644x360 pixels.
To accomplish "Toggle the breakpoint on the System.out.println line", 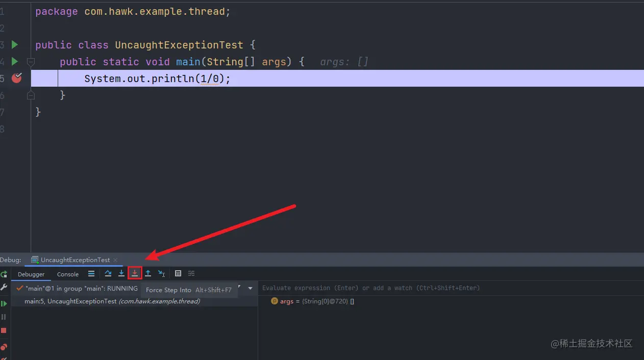I will tap(16, 78).
